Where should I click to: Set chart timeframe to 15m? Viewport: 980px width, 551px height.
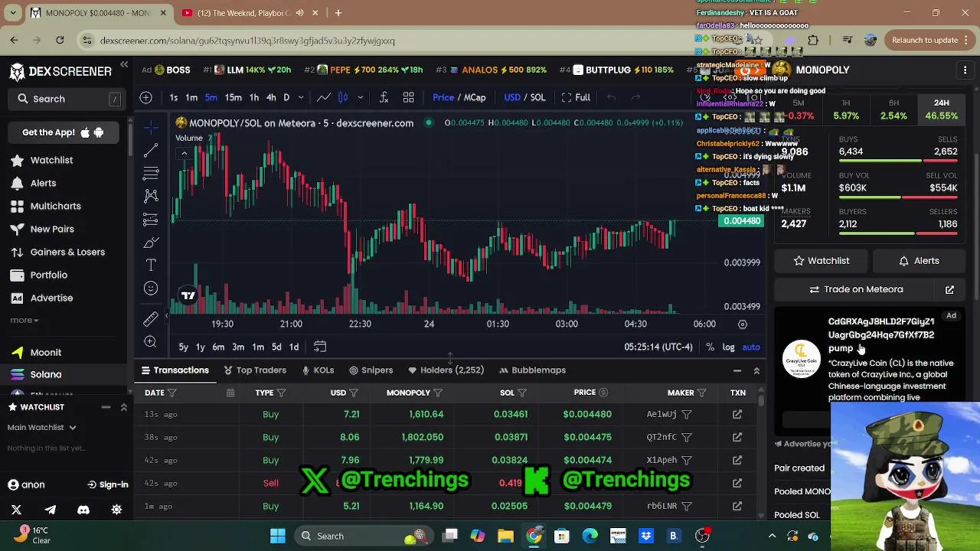click(x=233, y=97)
